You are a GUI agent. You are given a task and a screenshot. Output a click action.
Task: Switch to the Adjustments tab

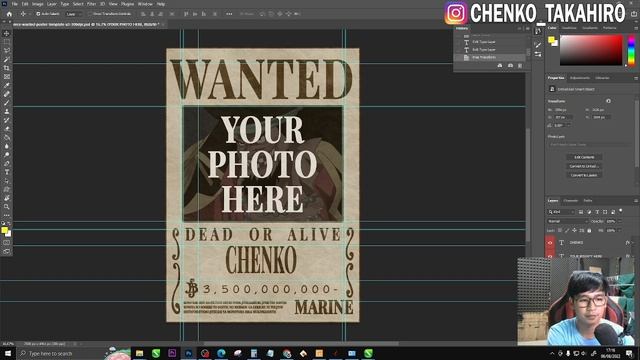pos(580,78)
